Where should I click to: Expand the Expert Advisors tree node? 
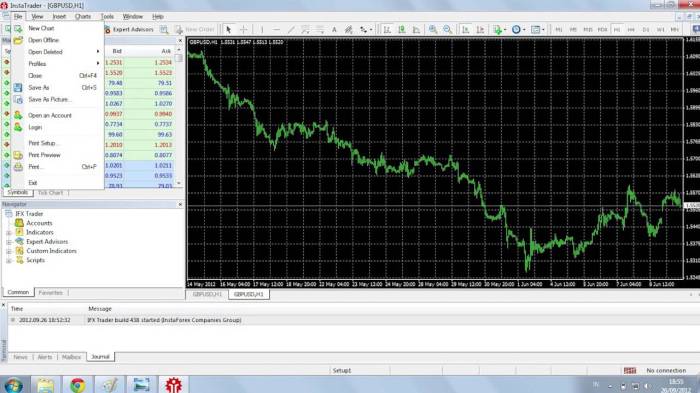(9, 242)
